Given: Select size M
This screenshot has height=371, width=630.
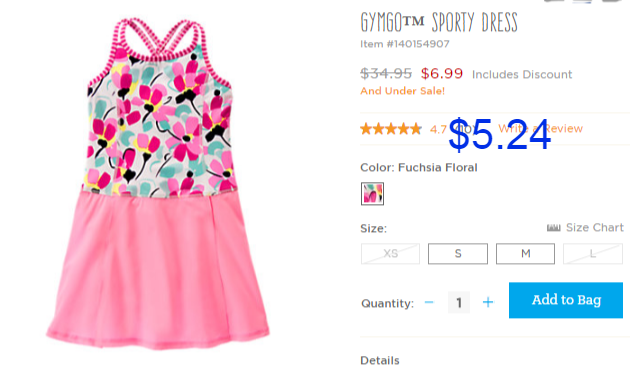Looking at the screenshot, I should 526,254.
